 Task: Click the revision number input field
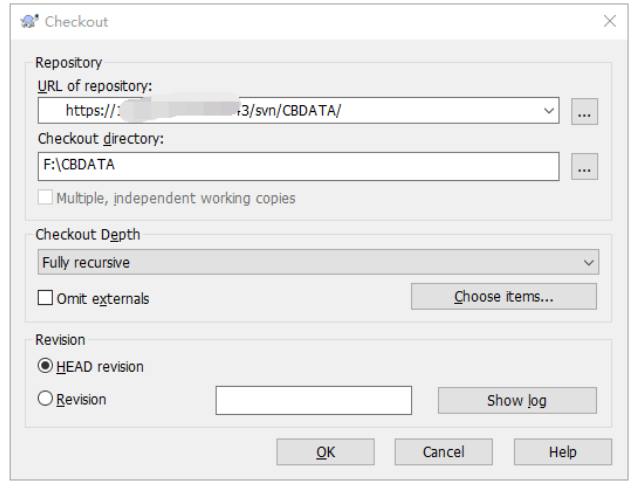pos(313,400)
